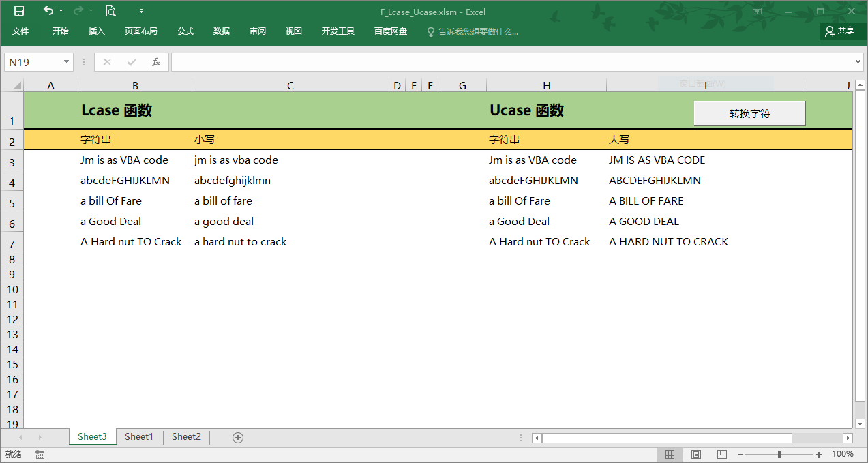Click the zoom out minus icon
Viewport: 868px width, 463px height.
tap(740, 454)
